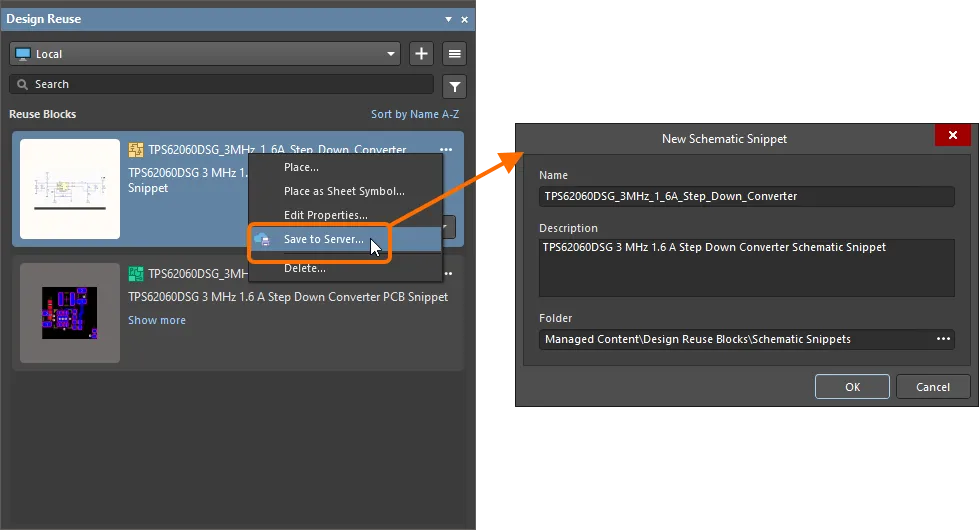Close the Design Reuse panel
The height and width of the screenshot is (530, 979).
[x=465, y=19]
